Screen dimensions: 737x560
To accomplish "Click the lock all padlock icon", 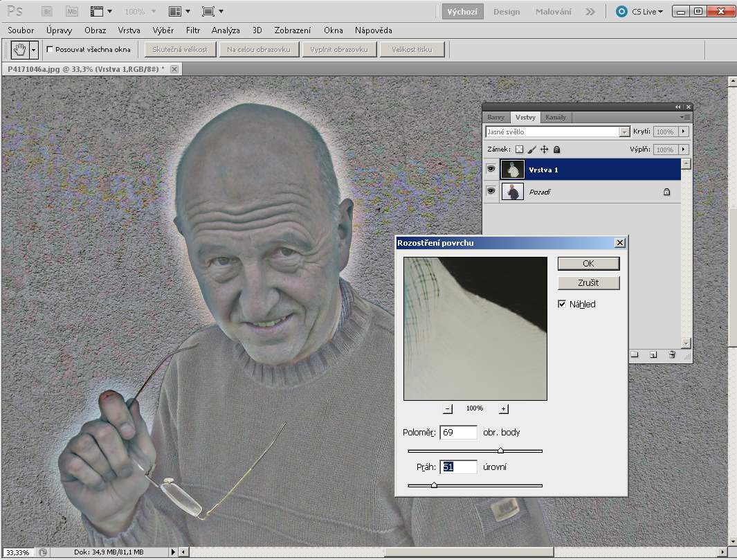I will 556,150.
